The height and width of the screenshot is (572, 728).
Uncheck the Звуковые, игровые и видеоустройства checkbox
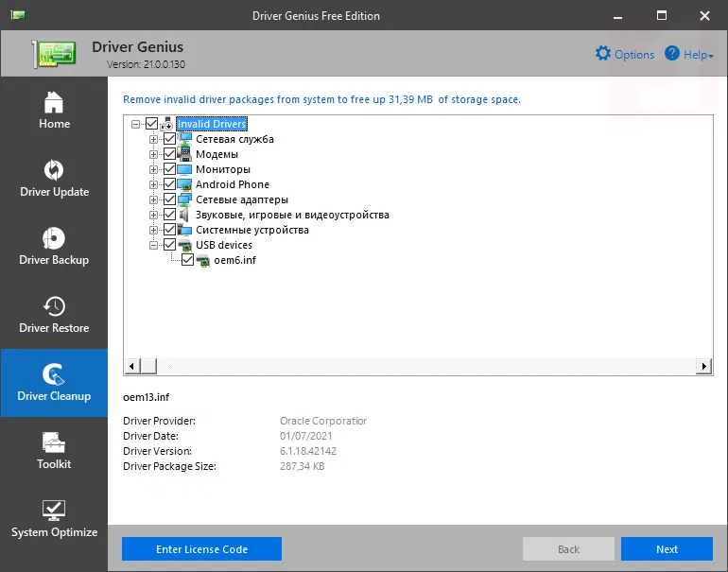coord(169,215)
